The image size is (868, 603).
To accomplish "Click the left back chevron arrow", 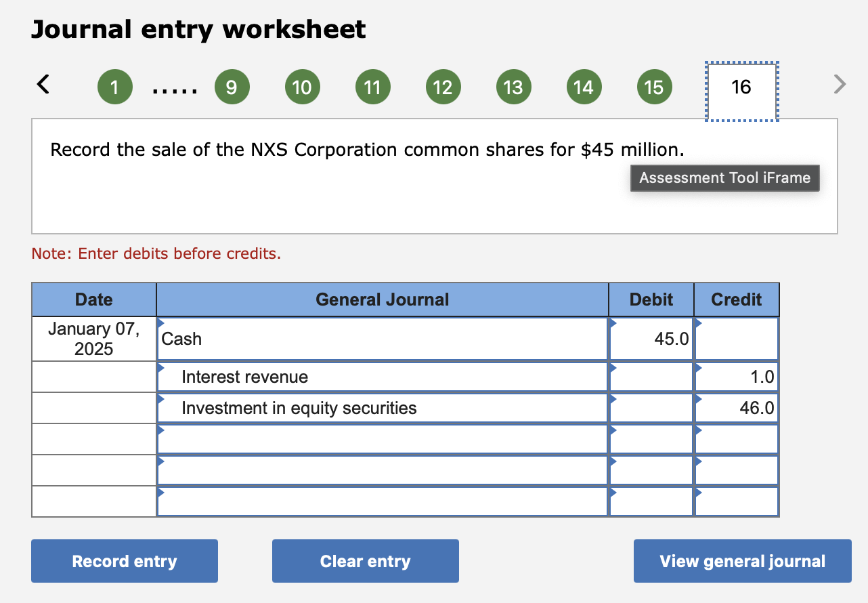I will (x=42, y=84).
